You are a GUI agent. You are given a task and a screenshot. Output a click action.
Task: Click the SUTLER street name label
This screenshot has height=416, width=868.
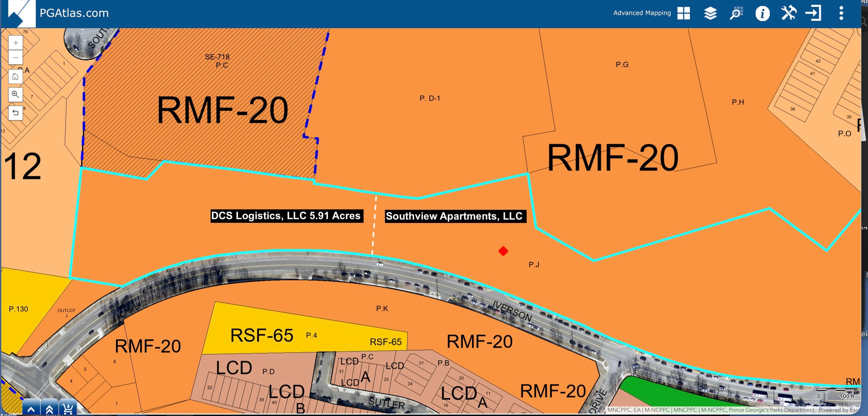pos(387,403)
